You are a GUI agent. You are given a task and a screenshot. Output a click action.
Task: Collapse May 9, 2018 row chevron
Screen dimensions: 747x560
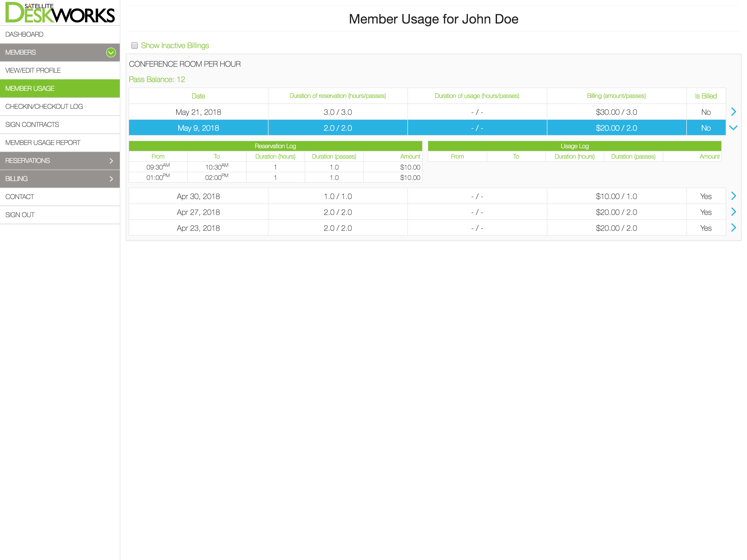[733, 128]
